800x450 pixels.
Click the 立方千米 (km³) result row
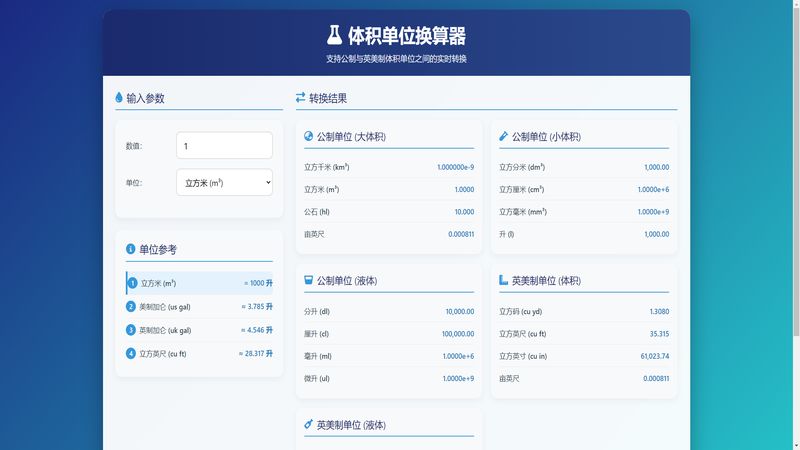coord(389,167)
